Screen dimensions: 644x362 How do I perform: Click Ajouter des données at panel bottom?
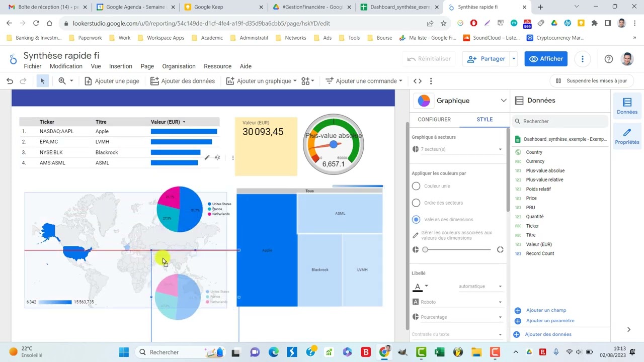pyautogui.click(x=547, y=334)
